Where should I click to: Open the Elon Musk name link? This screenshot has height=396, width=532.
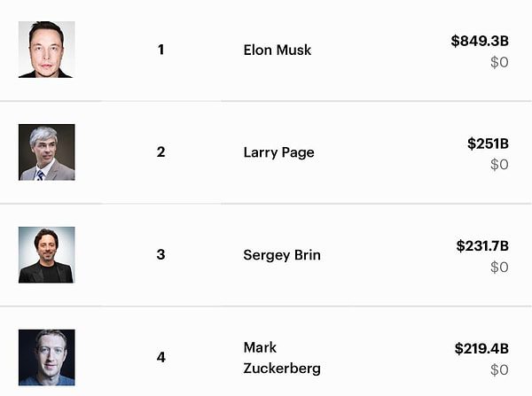[x=278, y=50]
